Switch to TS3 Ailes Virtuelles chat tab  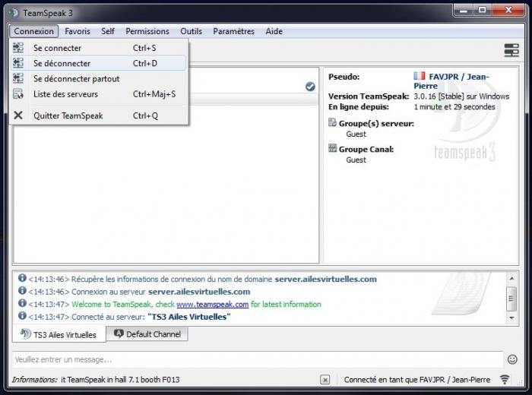[x=59, y=334]
